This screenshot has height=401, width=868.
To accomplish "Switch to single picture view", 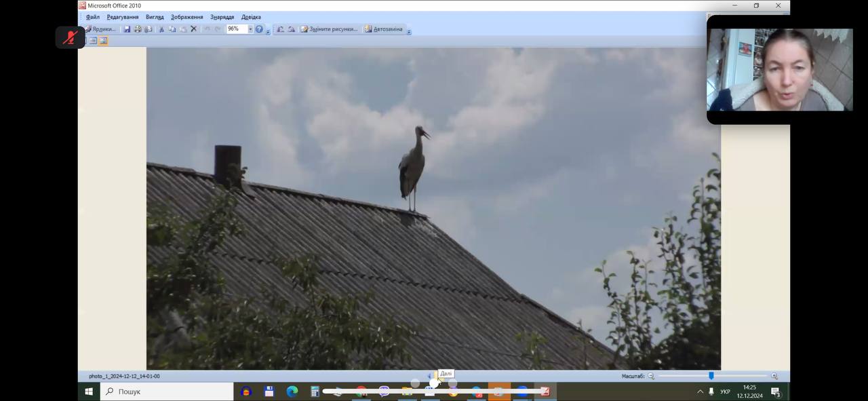I will pyautogui.click(x=103, y=41).
